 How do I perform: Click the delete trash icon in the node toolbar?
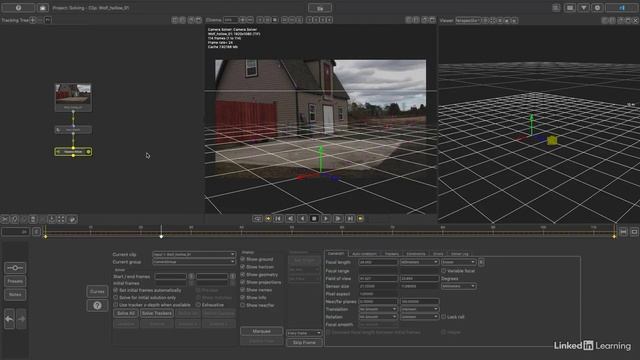33,220
